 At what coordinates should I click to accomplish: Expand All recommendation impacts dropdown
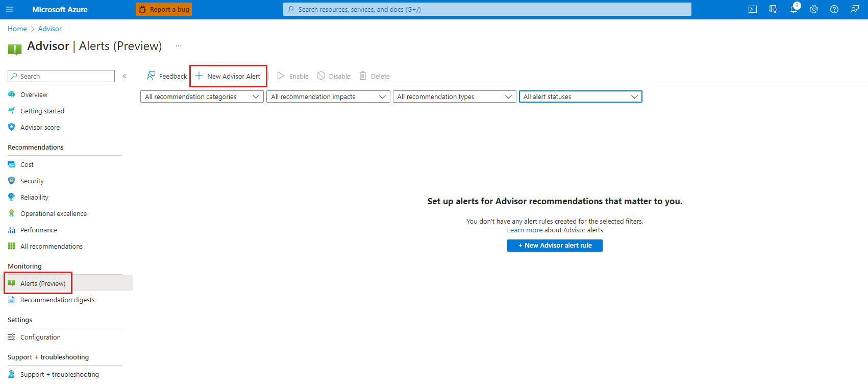coord(328,96)
